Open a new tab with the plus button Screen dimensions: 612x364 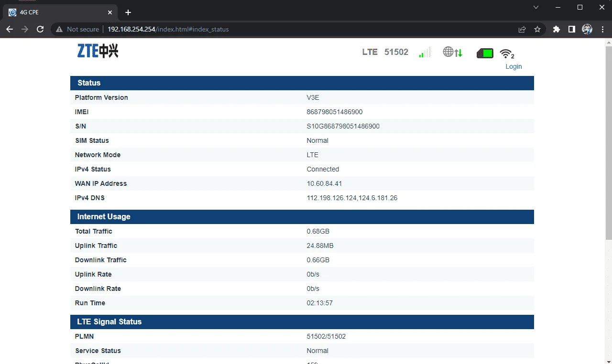(x=128, y=12)
